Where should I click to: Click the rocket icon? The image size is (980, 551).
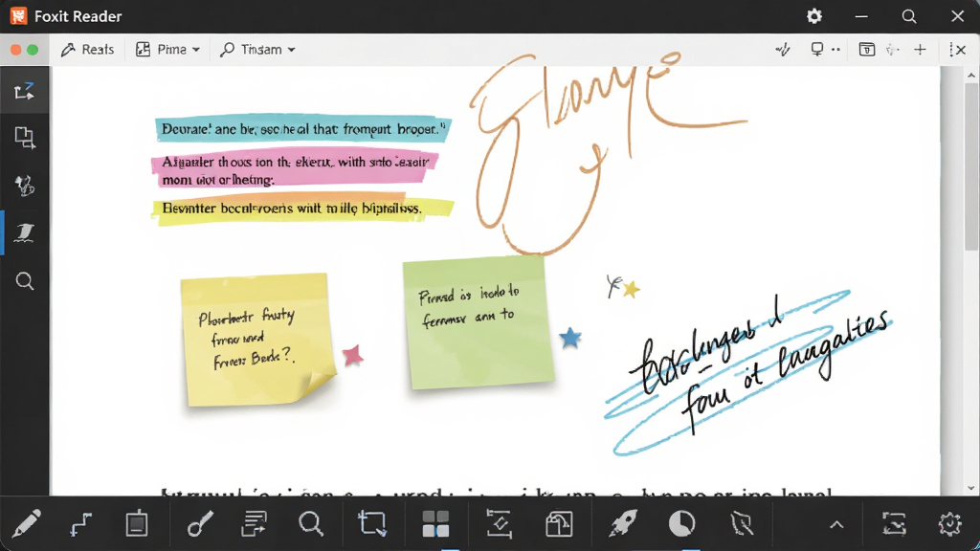622,523
